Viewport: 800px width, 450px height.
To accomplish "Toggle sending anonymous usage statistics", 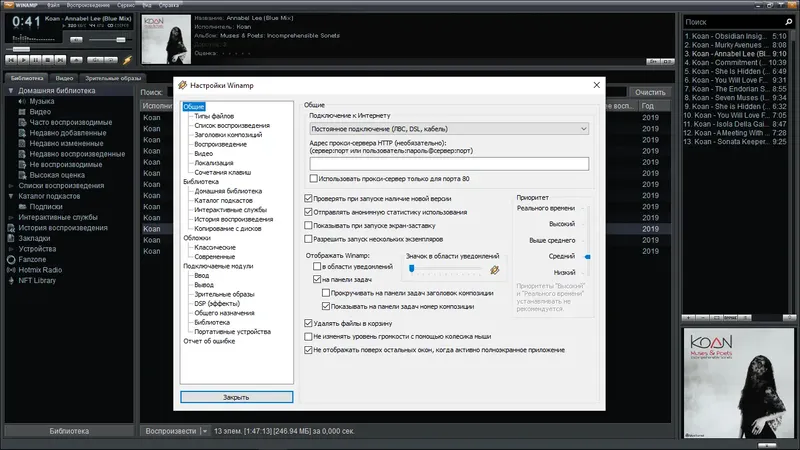I will coord(308,212).
